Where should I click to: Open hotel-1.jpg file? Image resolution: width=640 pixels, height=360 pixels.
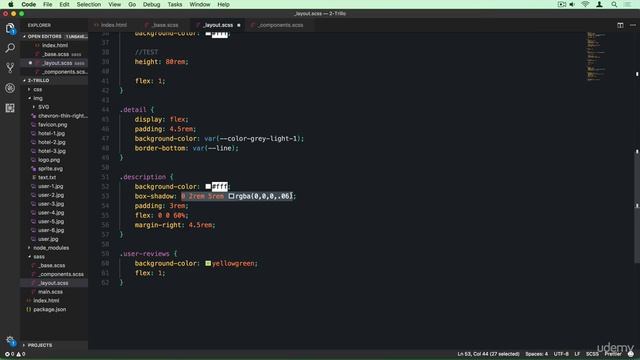[51, 133]
